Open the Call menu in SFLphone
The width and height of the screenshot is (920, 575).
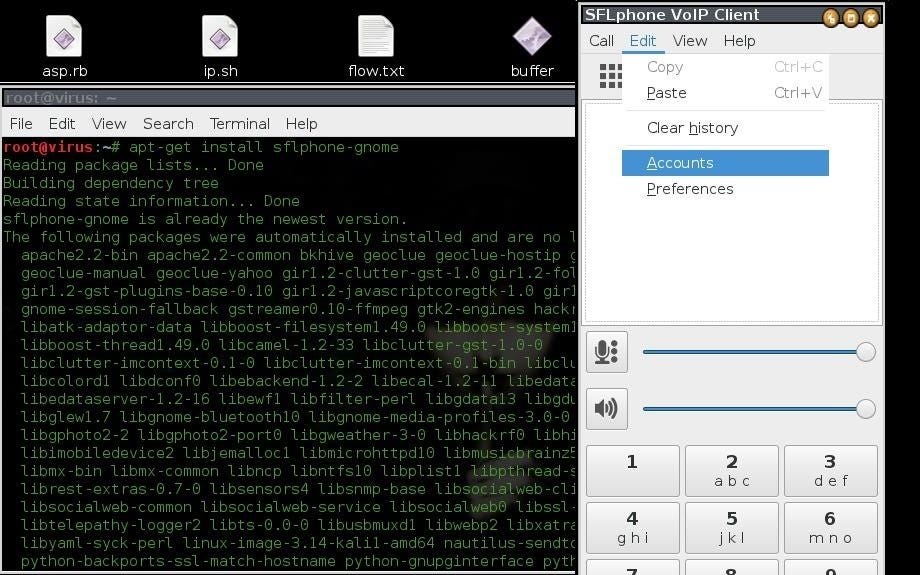[x=601, y=41]
